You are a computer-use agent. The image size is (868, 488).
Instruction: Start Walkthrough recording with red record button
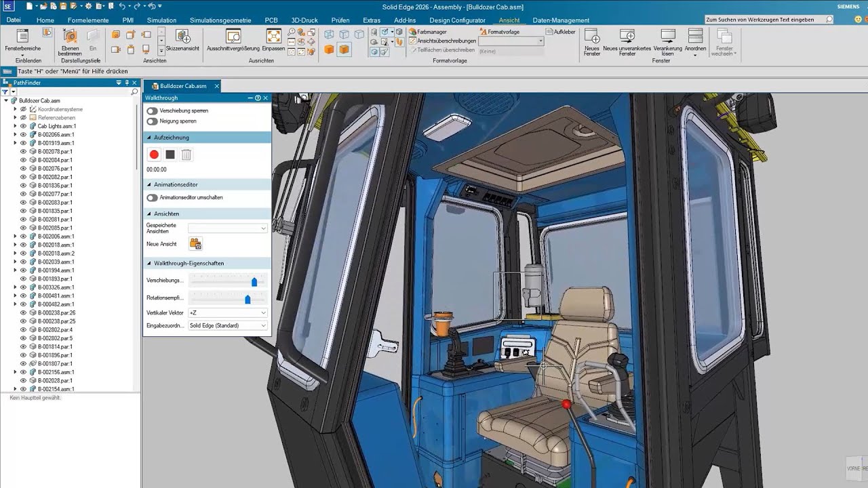coord(154,155)
